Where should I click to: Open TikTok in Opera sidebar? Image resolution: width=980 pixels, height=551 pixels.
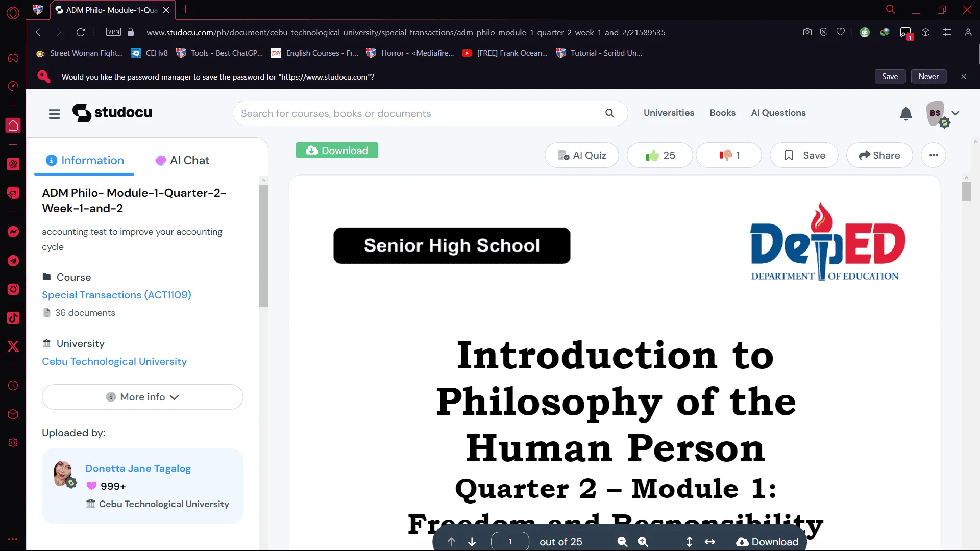[13, 318]
